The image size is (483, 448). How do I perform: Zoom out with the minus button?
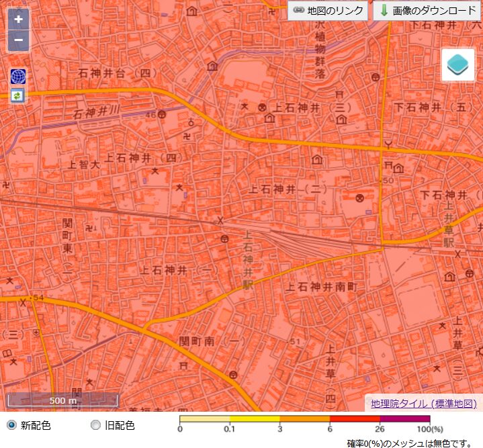pos(18,40)
